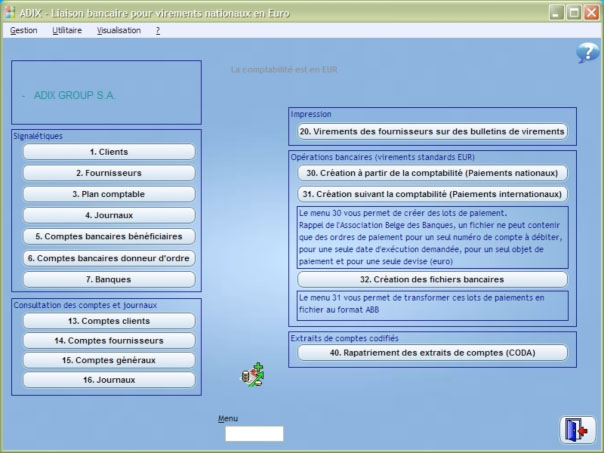This screenshot has width=604, height=453.
Task: Open the ? help menu
Action: [x=158, y=30]
